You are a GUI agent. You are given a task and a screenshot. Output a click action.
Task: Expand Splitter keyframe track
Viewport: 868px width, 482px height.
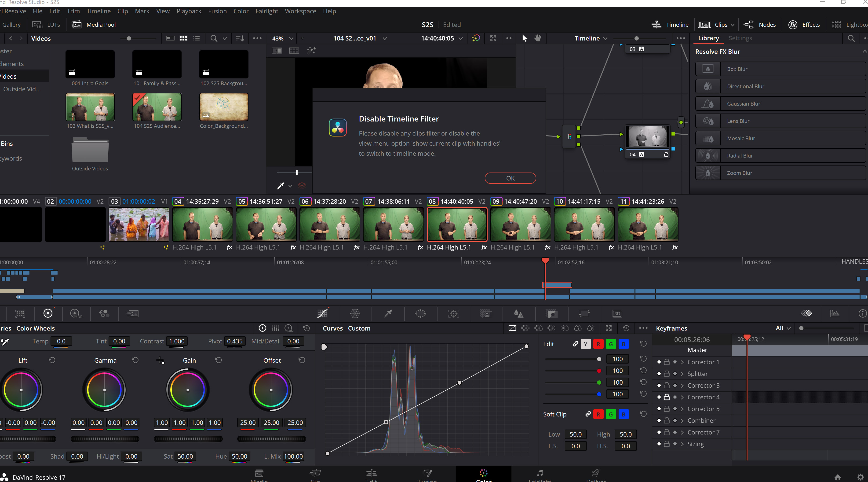click(682, 374)
